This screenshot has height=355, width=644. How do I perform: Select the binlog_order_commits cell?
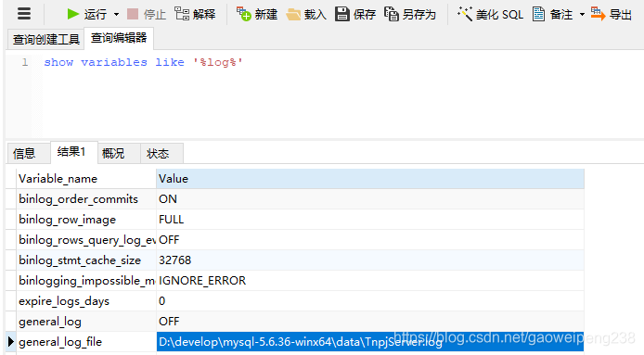coord(86,199)
